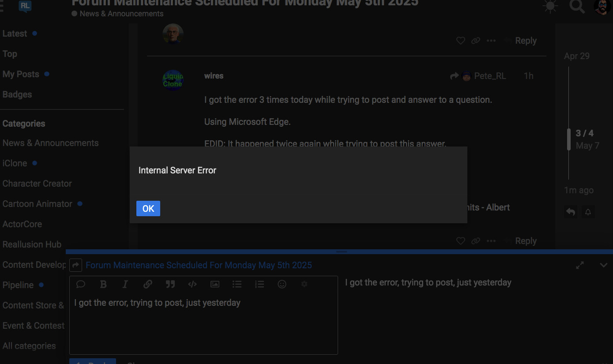Open the upper post's author avatar

pos(173,34)
